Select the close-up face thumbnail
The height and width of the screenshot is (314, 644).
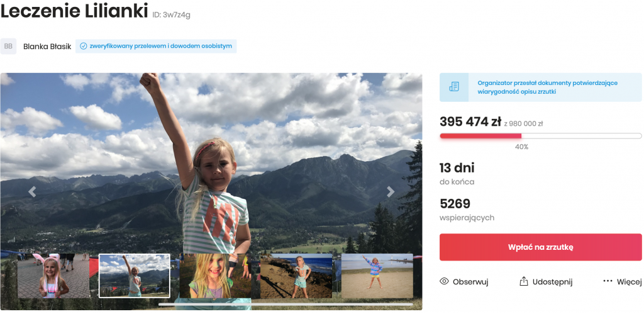[215, 276]
